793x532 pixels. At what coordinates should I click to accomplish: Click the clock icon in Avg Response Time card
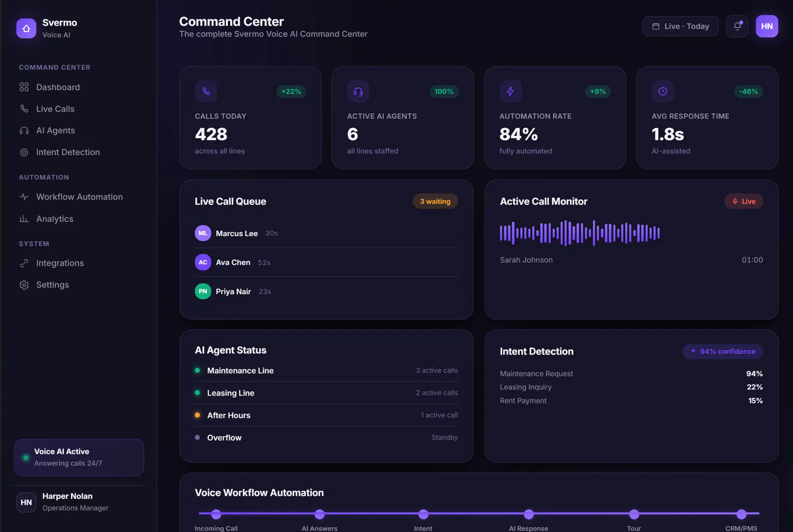click(663, 91)
